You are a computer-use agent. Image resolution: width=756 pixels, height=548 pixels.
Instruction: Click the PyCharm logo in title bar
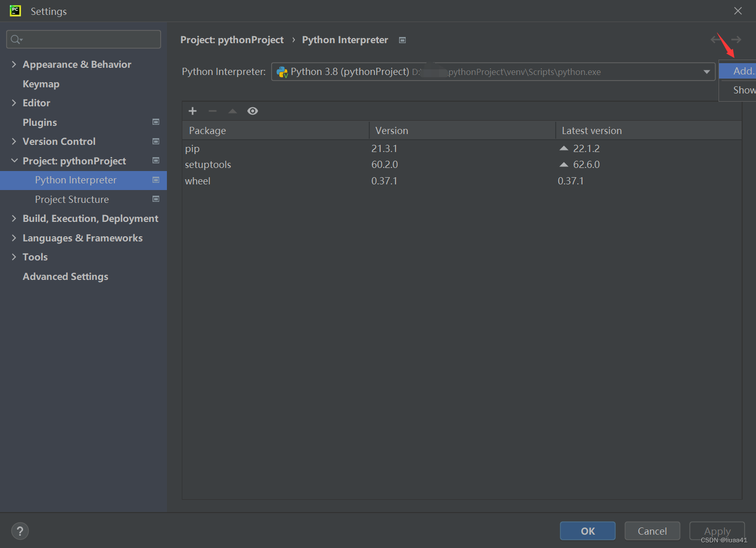point(15,11)
